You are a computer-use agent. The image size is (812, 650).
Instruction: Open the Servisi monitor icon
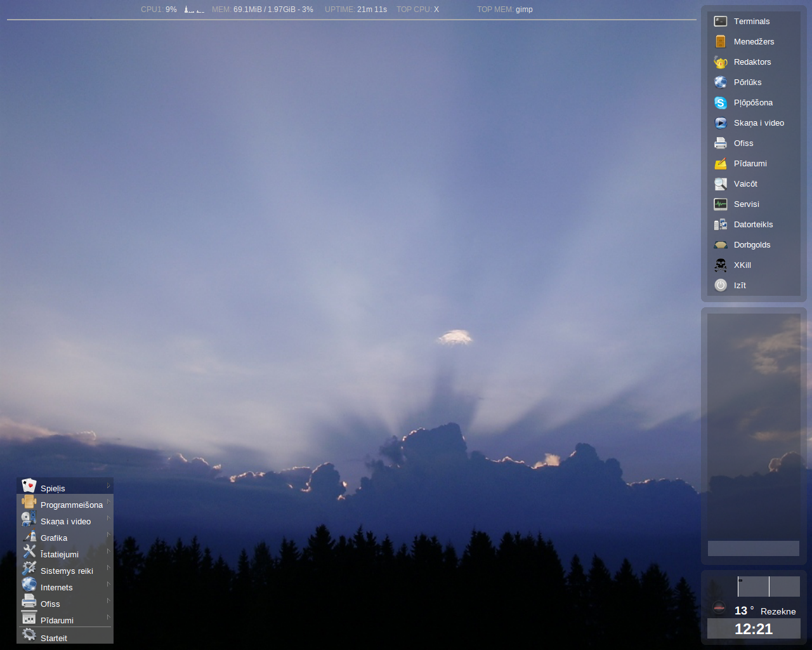tap(720, 204)
